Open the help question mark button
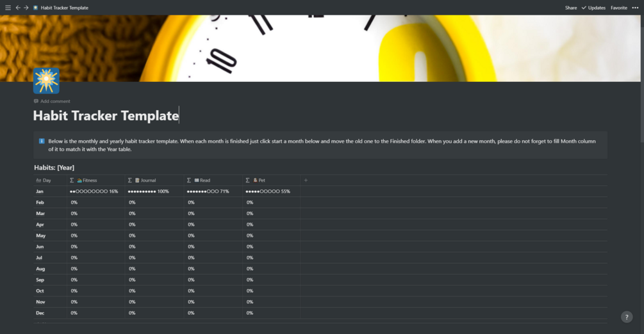 pos(626,317)
